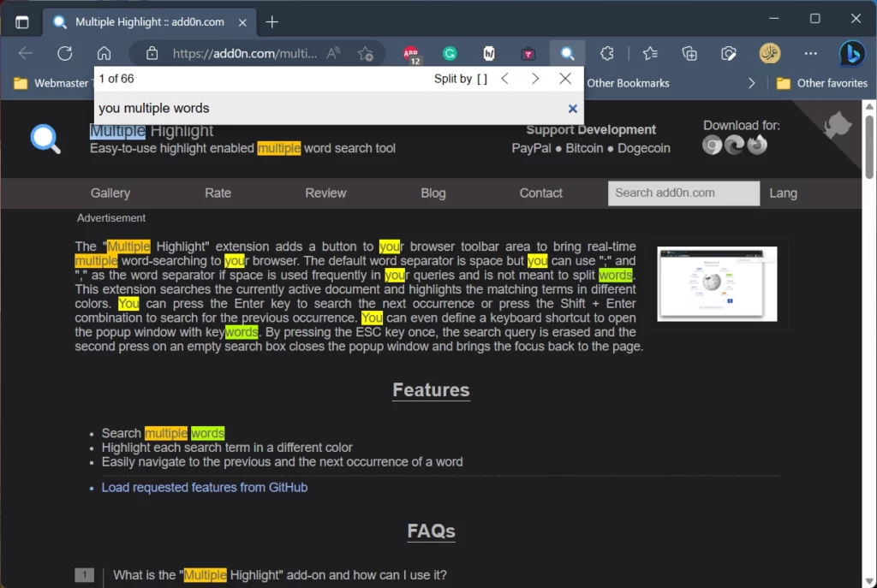Image resolution: width=877 pixels, height=588 pixels.
Task: Open the tab actions menu icon
Action: [x=21, y=21]
